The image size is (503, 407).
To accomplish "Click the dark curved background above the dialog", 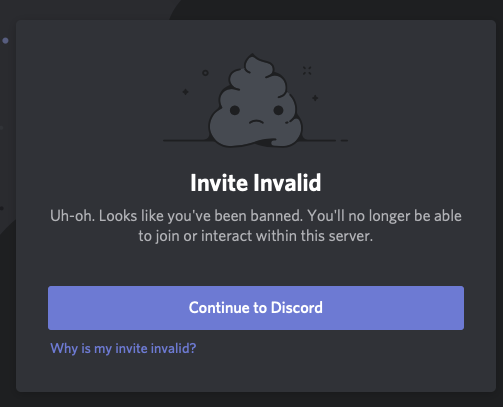I will coord(333,9).
